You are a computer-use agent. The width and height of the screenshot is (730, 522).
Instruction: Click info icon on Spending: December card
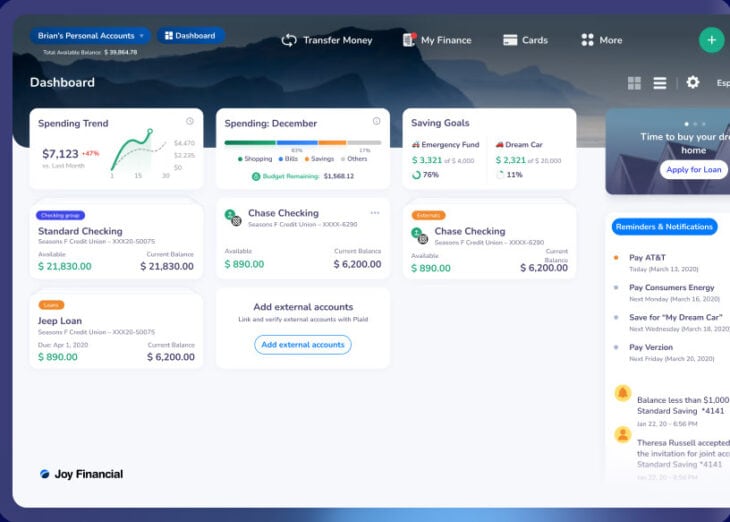(376, 121)
